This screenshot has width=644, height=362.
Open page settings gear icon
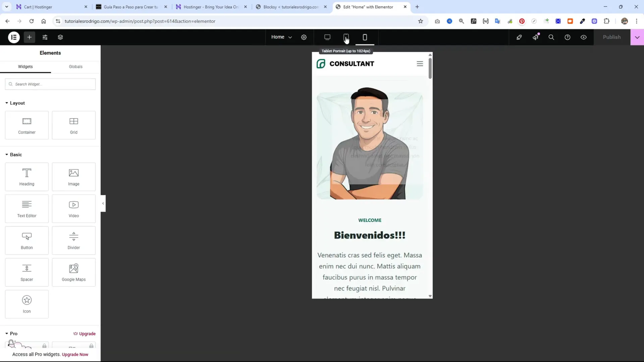303,37
